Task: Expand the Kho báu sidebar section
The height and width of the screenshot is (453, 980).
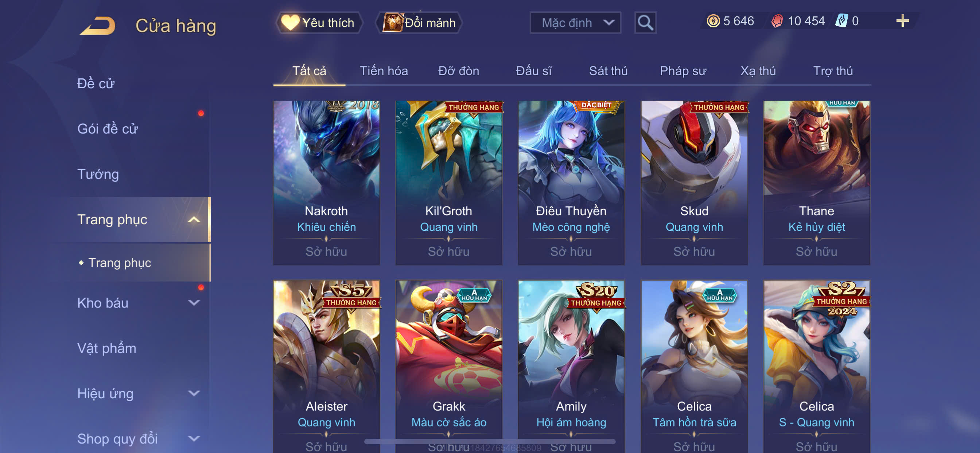Action: pos(194,303)
